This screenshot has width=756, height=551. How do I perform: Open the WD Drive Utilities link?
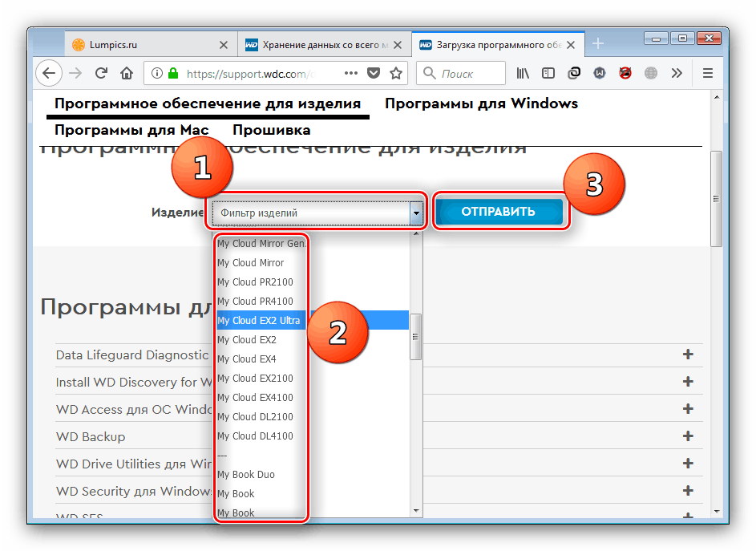(x=134, y=464)
